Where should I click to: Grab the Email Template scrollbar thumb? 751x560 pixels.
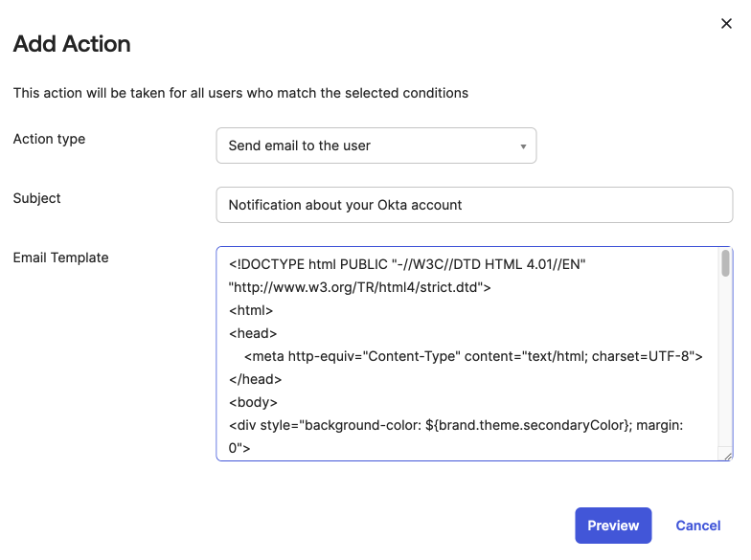[x=725, y=263]
